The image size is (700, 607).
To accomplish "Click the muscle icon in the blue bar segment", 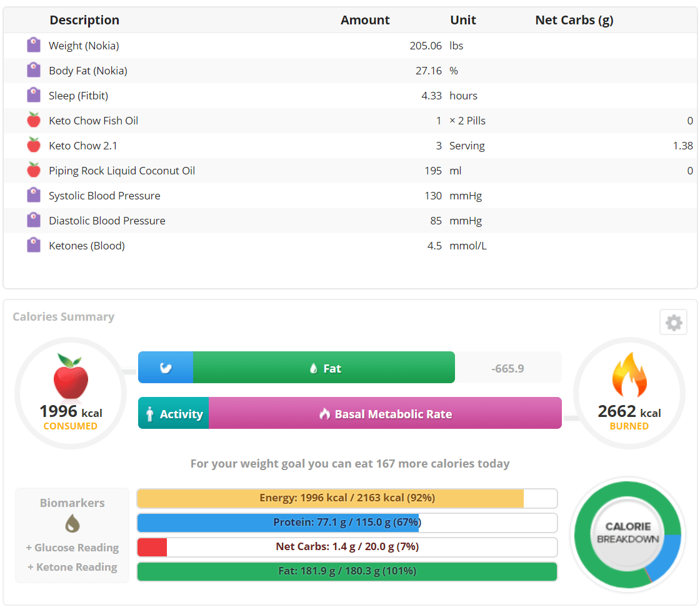I will point(166,368).
